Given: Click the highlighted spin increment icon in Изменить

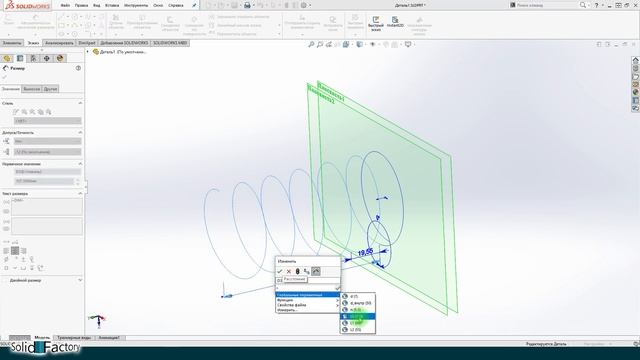Looking at the screenshot, I should tap(316, 271).
